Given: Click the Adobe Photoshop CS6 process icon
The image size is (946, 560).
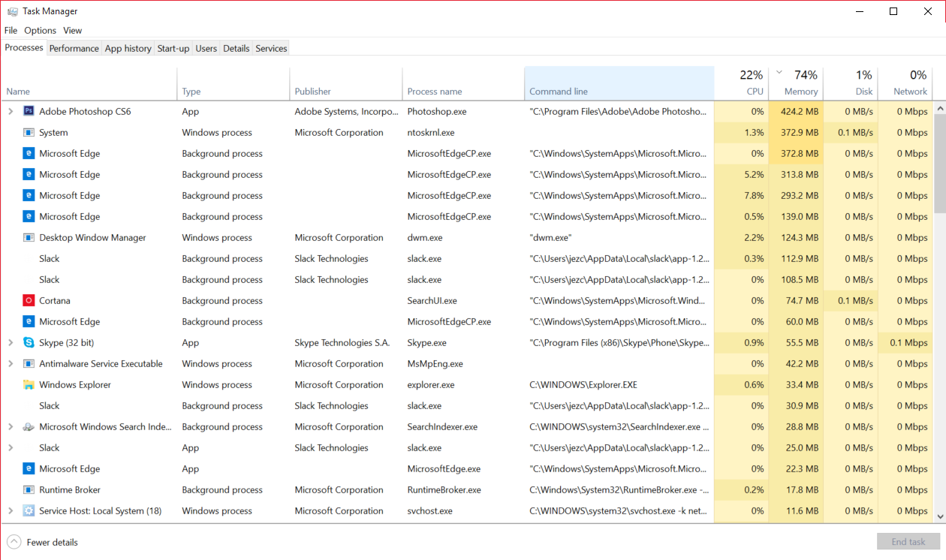Looking at the screenshot, I should [x=29, y=111].
